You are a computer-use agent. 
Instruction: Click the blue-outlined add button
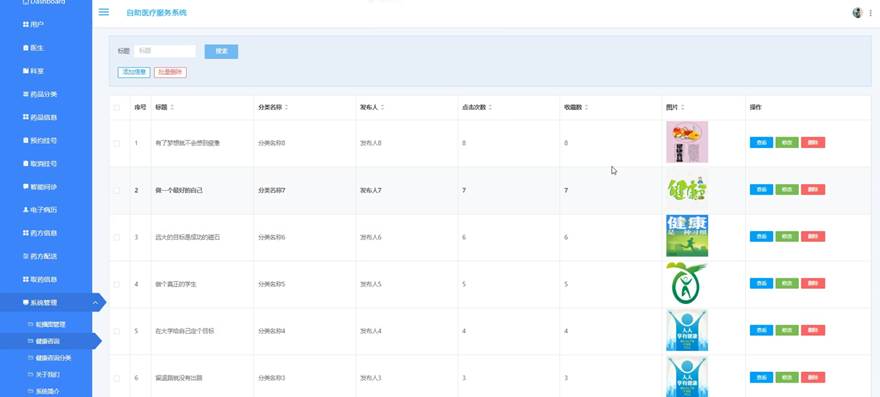pyautogui.click(x=134, y=72)
